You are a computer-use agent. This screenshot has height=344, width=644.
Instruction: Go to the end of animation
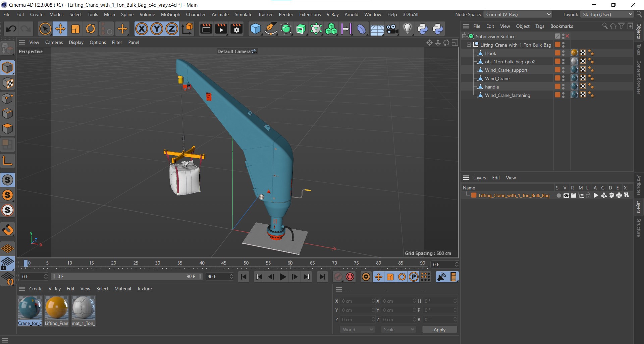pyautogui.click(x=322, y=277)
